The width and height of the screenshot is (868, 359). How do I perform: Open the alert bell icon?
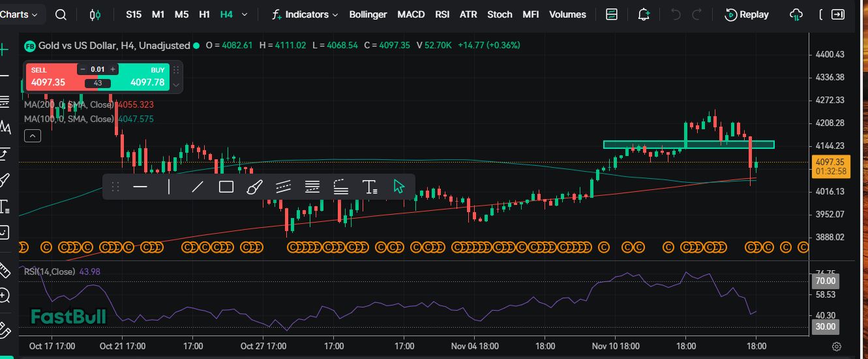[x=644, y=14]
